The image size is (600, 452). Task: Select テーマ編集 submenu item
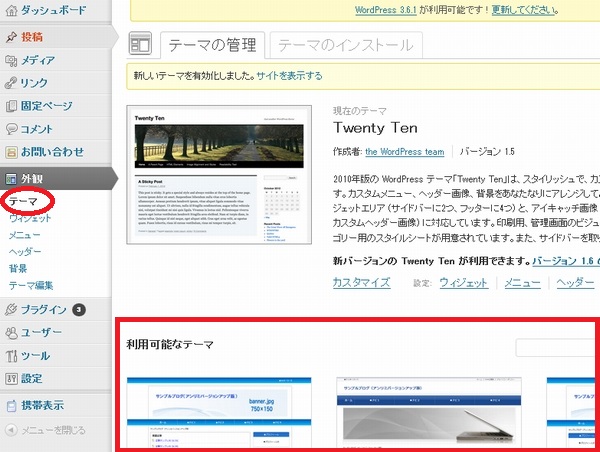click(x=31, y=286)
